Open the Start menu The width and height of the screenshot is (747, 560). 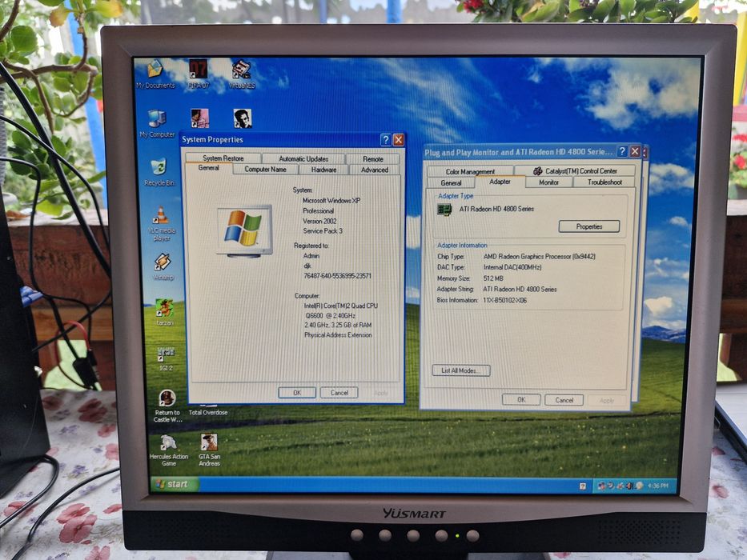point(174,484)
